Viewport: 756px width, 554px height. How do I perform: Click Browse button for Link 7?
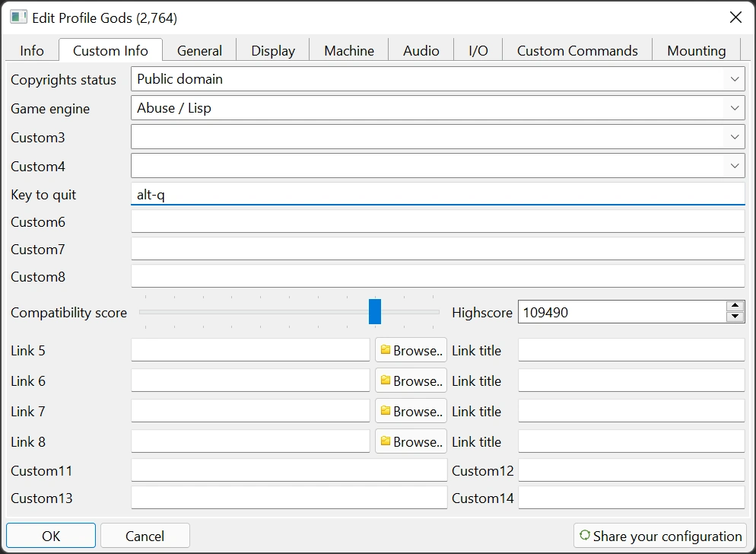click(411, 412)
